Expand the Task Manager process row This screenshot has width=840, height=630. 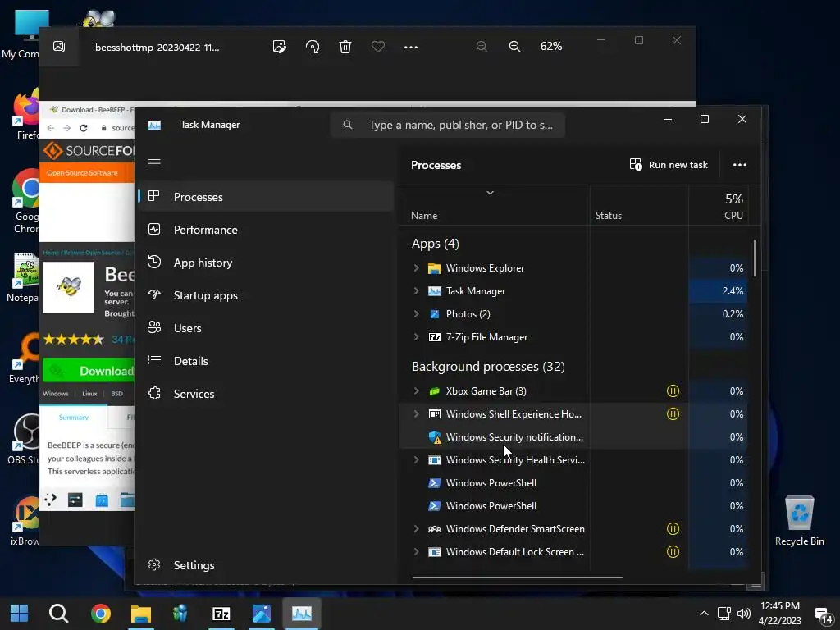pos(416,291)
